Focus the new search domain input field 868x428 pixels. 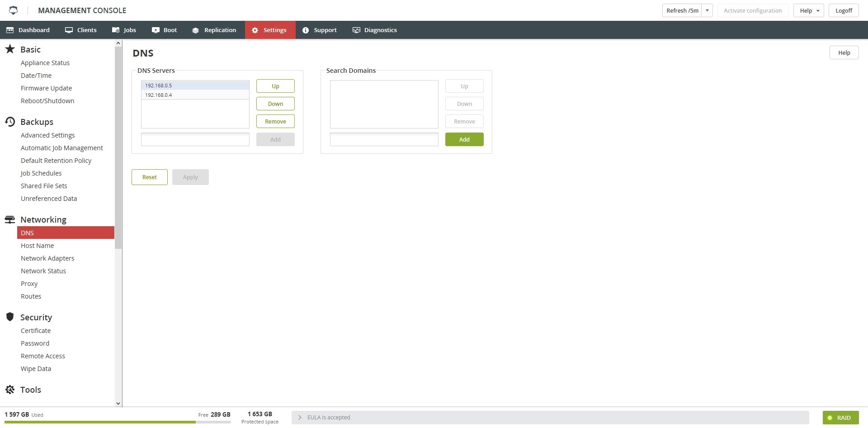[384, 139]
